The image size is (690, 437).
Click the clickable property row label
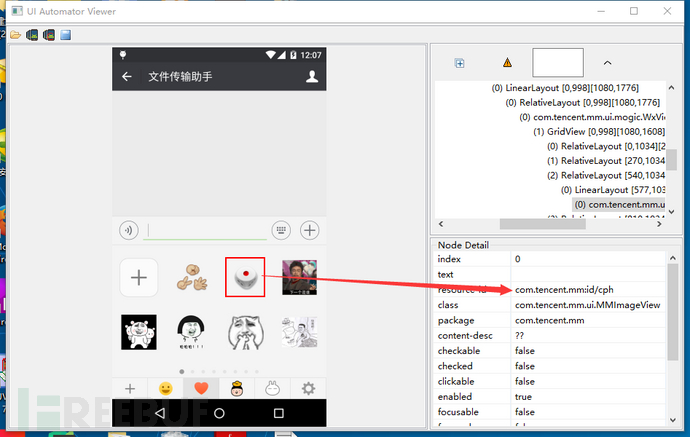pos(456,381)
